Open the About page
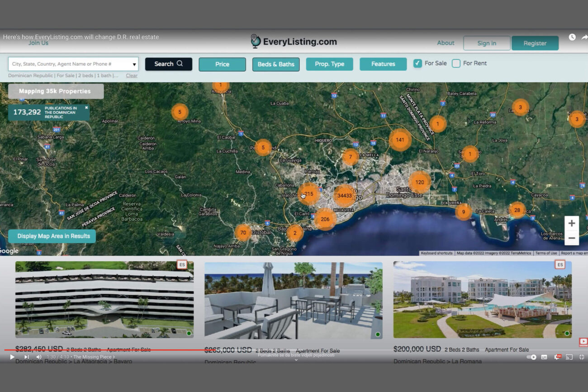The height and width of the screenshot is (392, 588). coord(446,43)
